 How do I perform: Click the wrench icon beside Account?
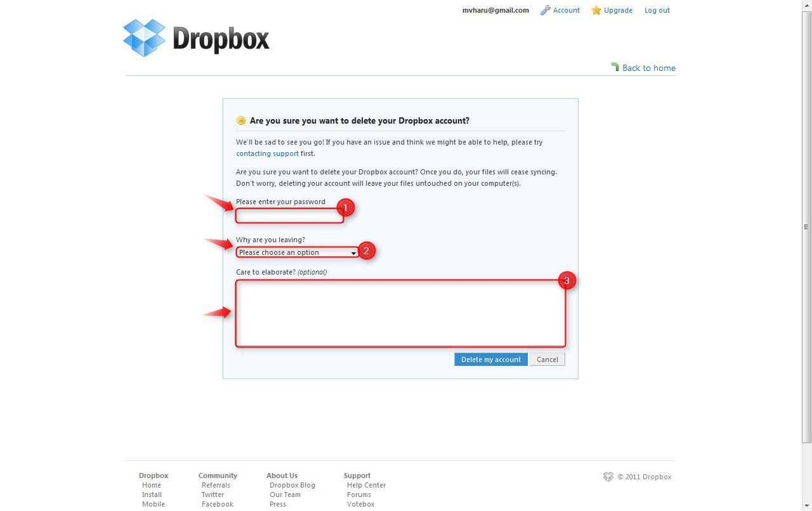coord(545,10)
